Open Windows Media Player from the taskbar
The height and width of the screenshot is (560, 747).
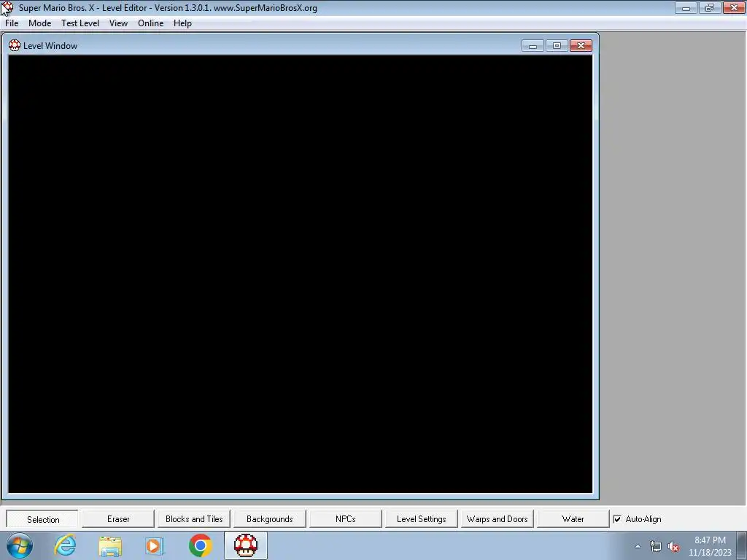coord(155,545)
